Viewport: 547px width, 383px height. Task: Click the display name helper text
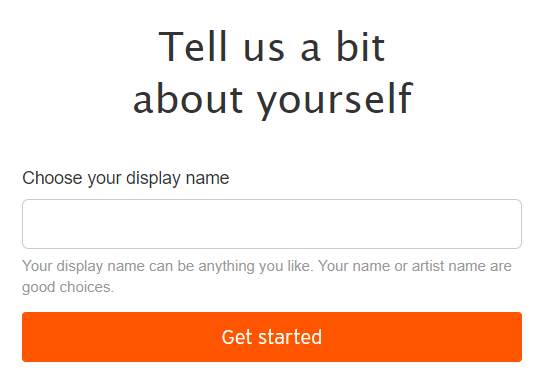tap(267, 277)
